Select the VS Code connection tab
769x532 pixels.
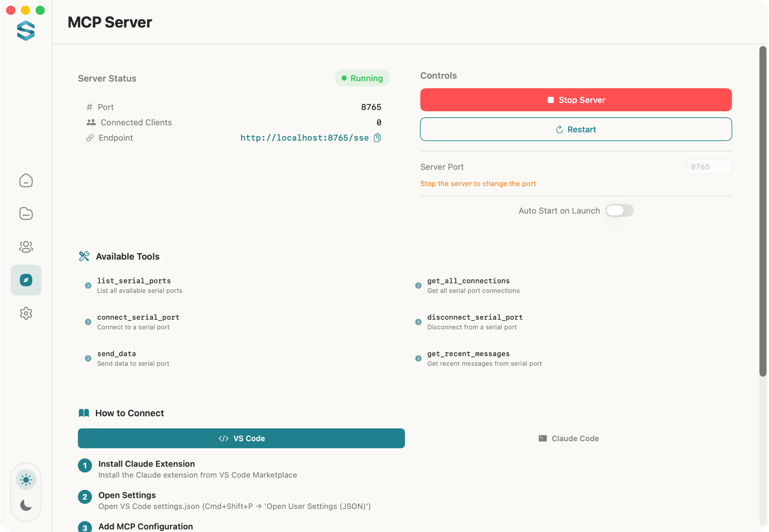click(241, 438)
